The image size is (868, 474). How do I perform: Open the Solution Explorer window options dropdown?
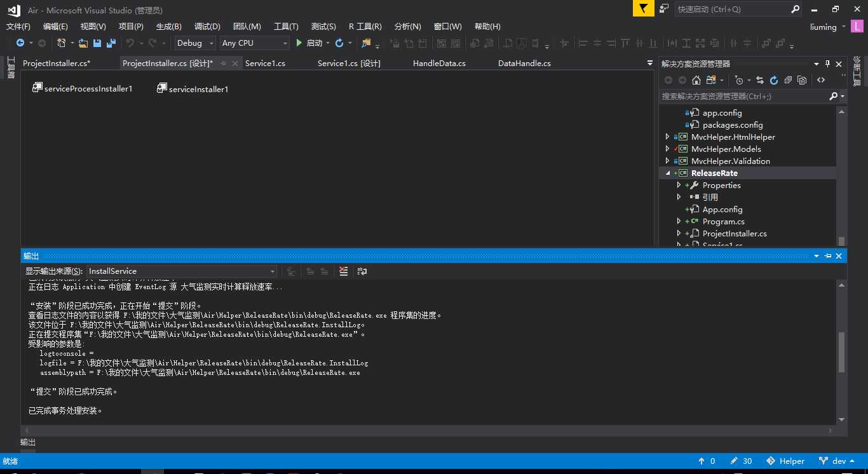pyautogui.click(x=817, y=64)
